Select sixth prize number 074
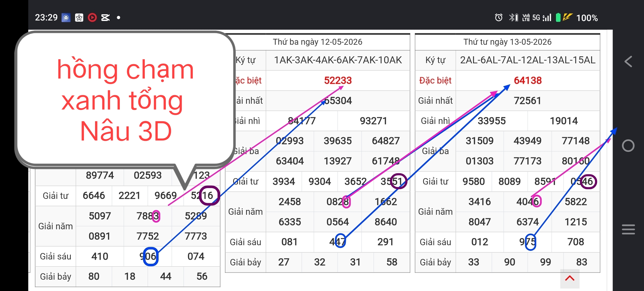Viewport: 644px width, 291px height. [x=196, y=256]
